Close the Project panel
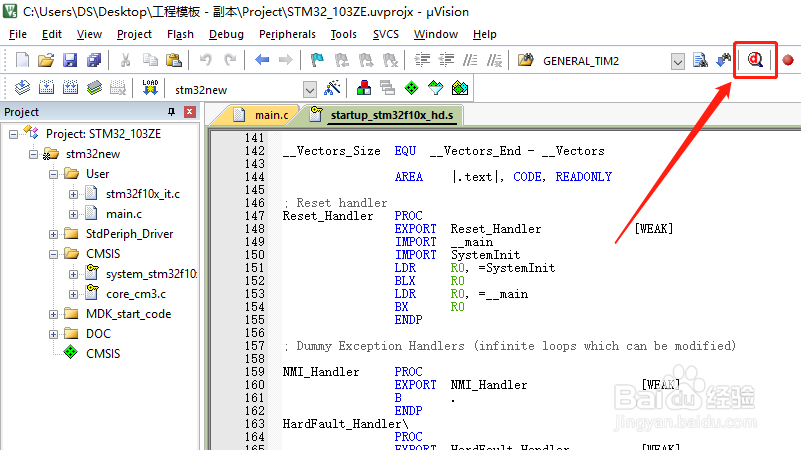801x450 pixels. click(x=190, y=111)
